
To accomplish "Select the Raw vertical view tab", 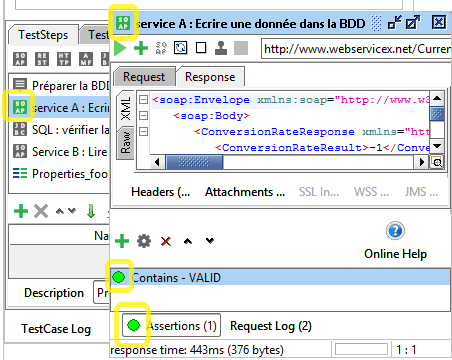I will pos(125,143).
